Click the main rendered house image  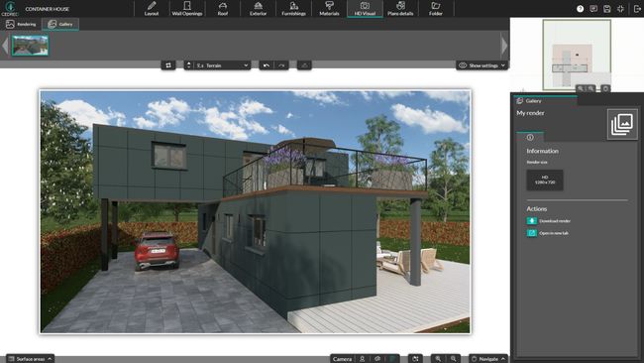(x=255, y=211)
